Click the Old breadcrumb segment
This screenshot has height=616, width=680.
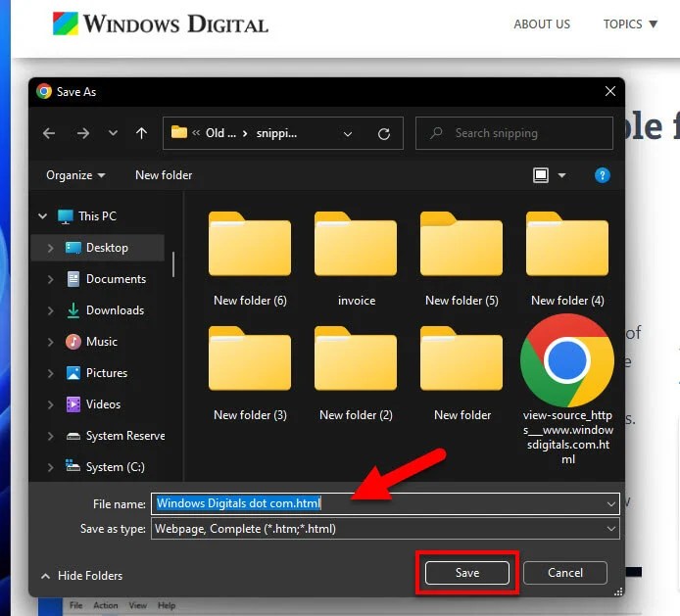(x=220, y=133)
